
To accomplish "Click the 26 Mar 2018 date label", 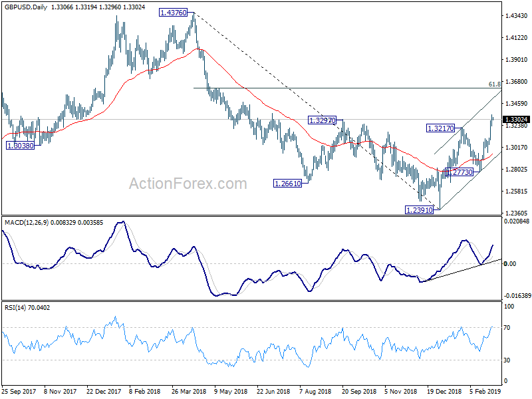I will pyautogui.click(x=189, y=391).
